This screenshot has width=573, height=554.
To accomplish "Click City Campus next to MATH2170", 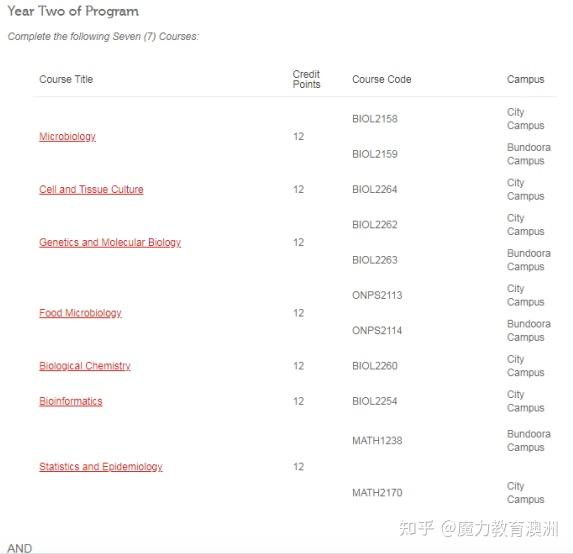I will (525, 493).
